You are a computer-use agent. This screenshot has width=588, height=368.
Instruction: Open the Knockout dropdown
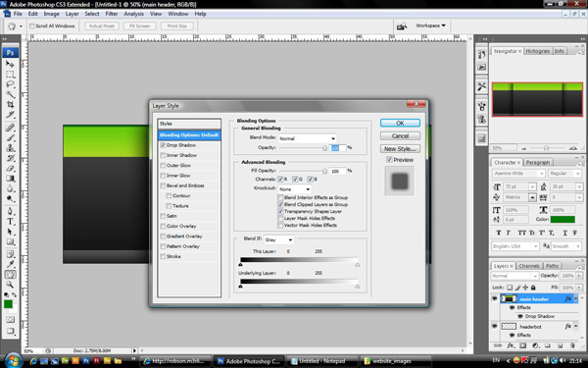point(295,189)
